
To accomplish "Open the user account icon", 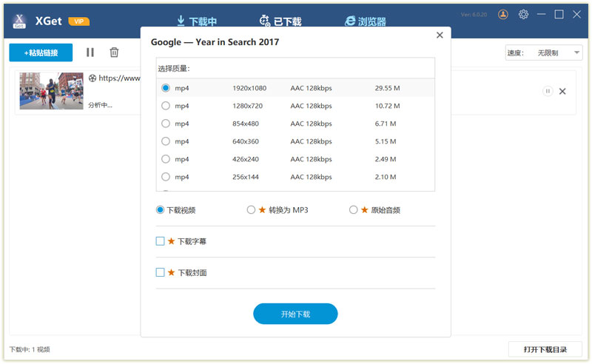I will coord(503,14).
